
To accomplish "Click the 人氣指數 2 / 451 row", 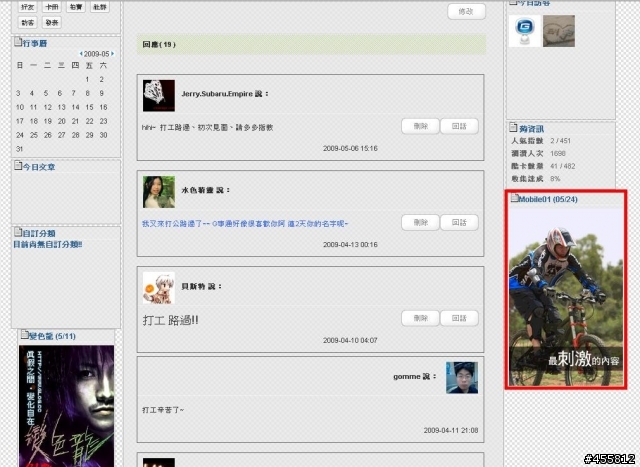I will 541,141.
